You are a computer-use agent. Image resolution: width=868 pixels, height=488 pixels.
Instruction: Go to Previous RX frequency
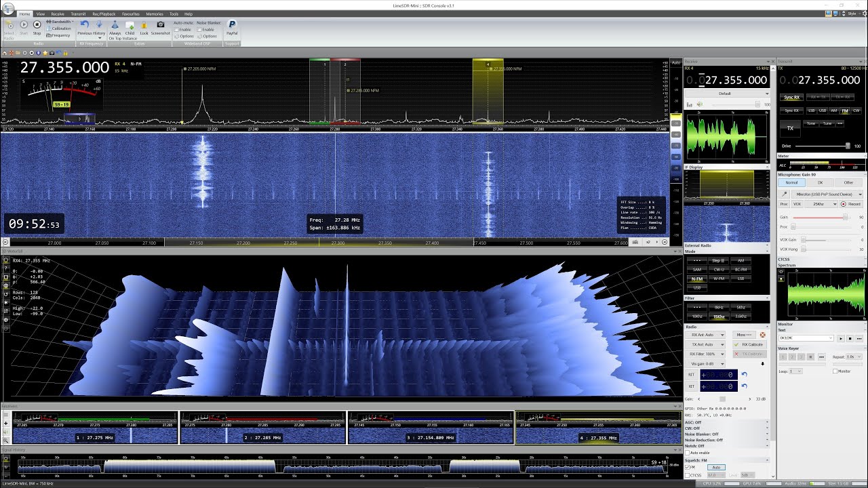pos(84,27)
